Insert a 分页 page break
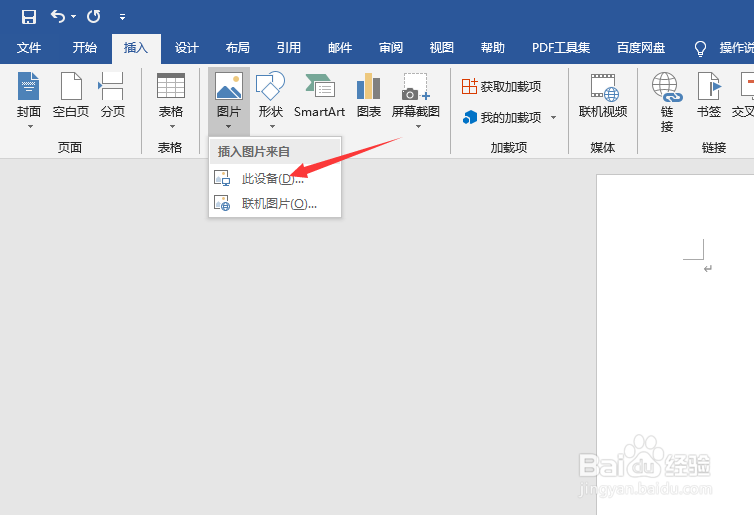This screenshot has width=754, height=515. (113, 95)
